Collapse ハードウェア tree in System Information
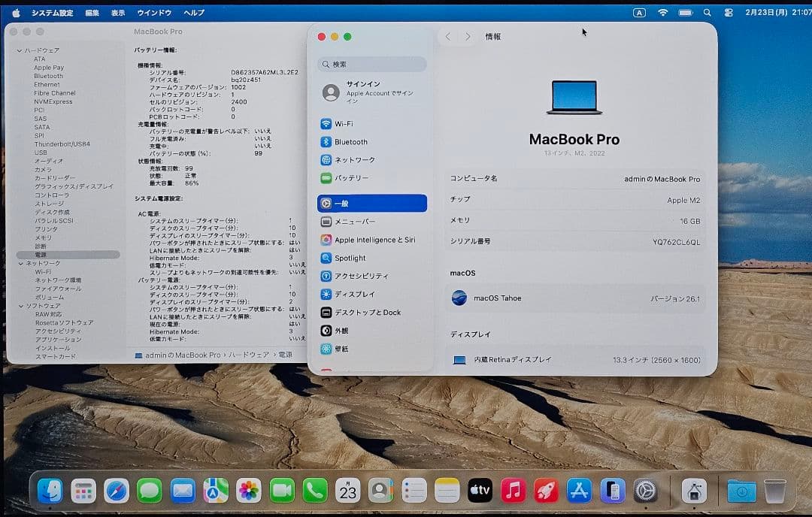 coord(19,50)
